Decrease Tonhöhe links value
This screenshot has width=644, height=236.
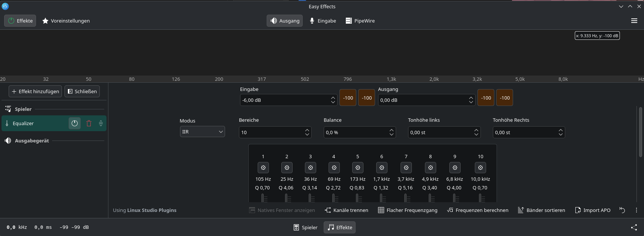pyautogui.click(x=476, y=134)
